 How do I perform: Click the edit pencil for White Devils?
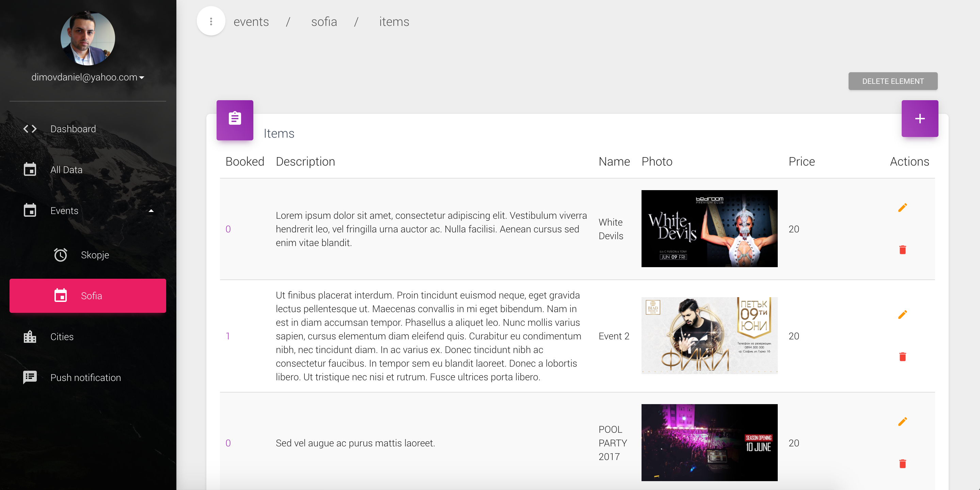click(x=902, y=208)
